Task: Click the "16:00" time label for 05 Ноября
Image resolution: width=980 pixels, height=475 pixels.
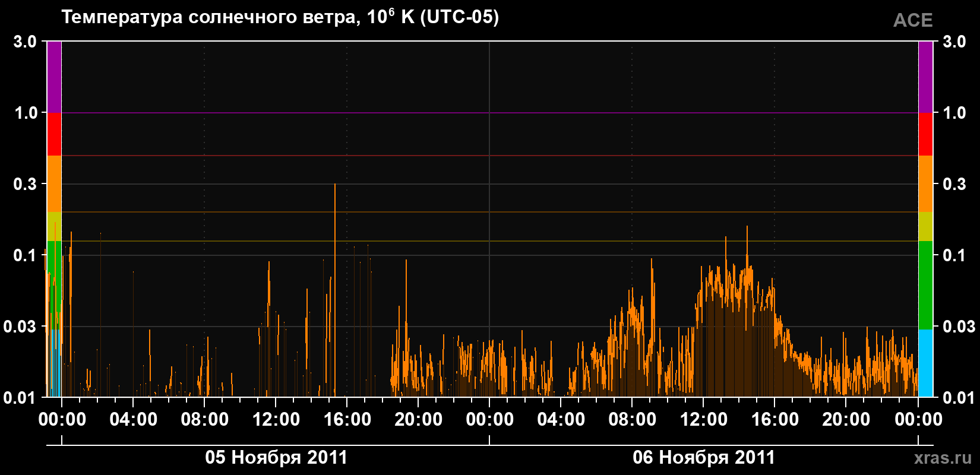Action: [x=347, y=420]
